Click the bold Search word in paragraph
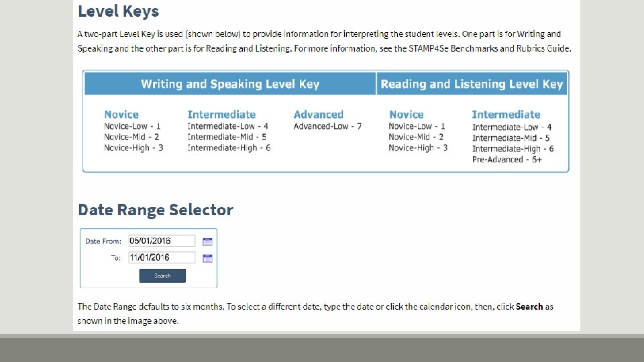 529,306
